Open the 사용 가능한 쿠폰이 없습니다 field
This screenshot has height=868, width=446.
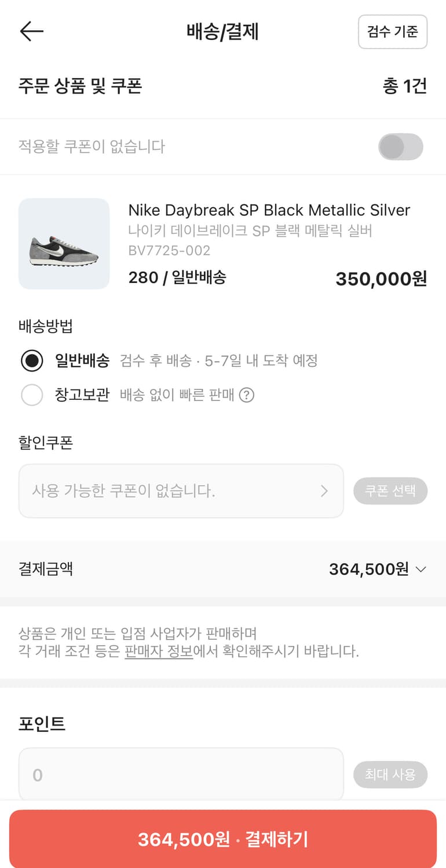coord(174,491)
